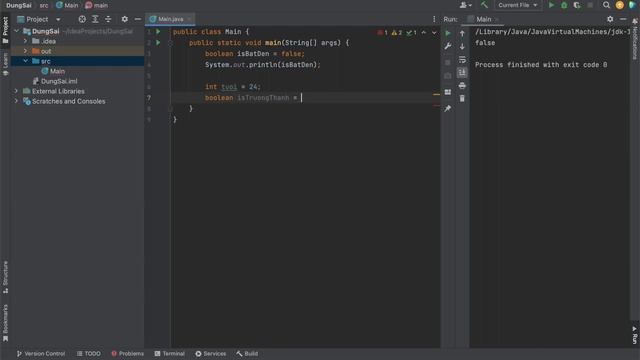Rerun Main using the Run panel play icon
The image size is (640, 360).
pos(448,33)
